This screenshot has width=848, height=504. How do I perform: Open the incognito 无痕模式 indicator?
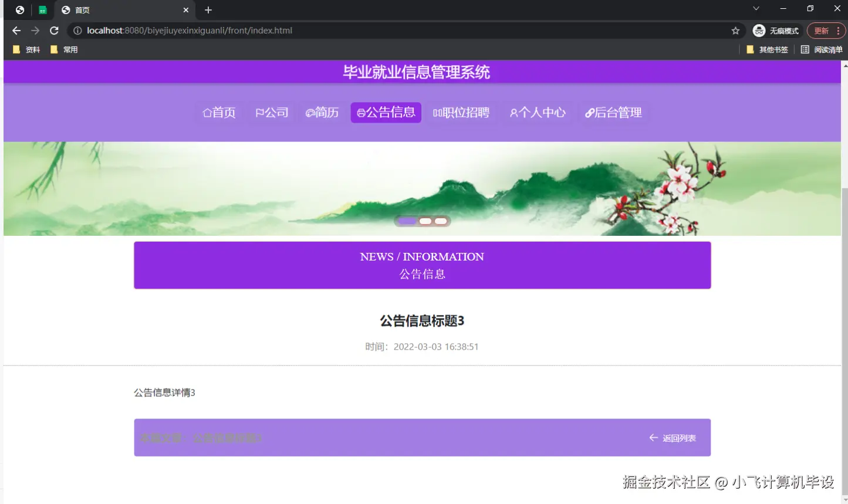pos(776,31)
